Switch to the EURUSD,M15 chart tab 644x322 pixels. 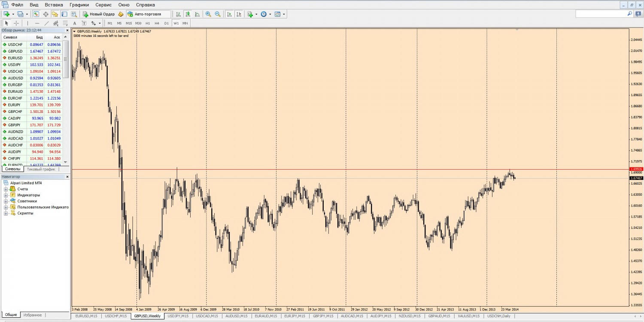(x=86, y=316)
